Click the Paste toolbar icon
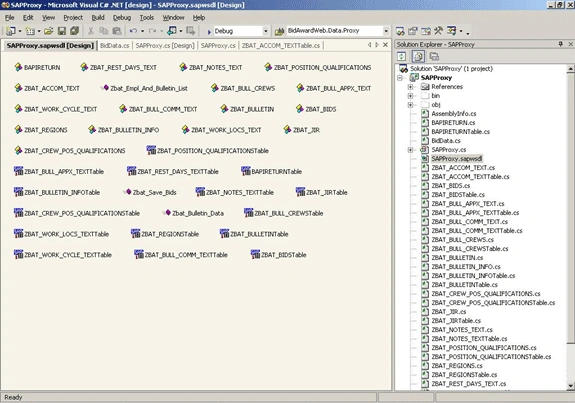This screenshot has width=575, height=403. click(x=117, y=31)
